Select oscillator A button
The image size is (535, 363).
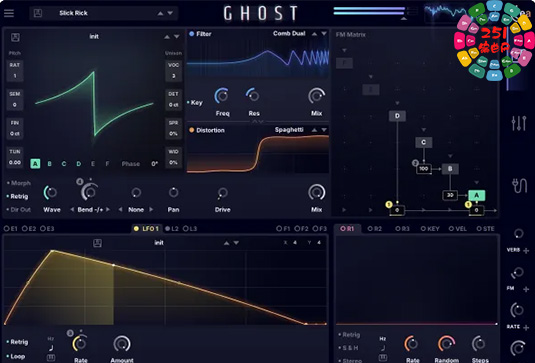[35, 164]
